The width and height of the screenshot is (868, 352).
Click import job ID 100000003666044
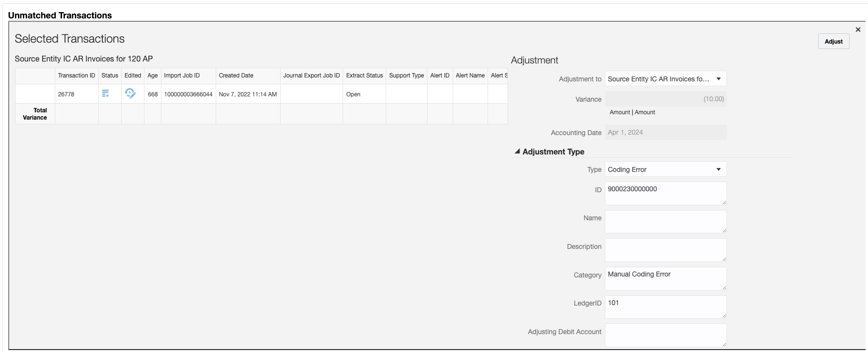[189, 94]
